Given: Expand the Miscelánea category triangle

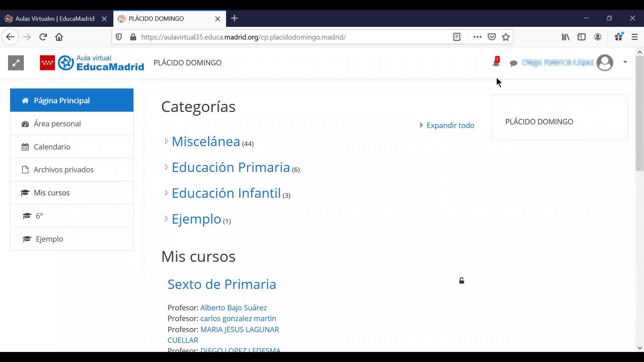Looking at the screenshot, I should [x=166, y=141].
